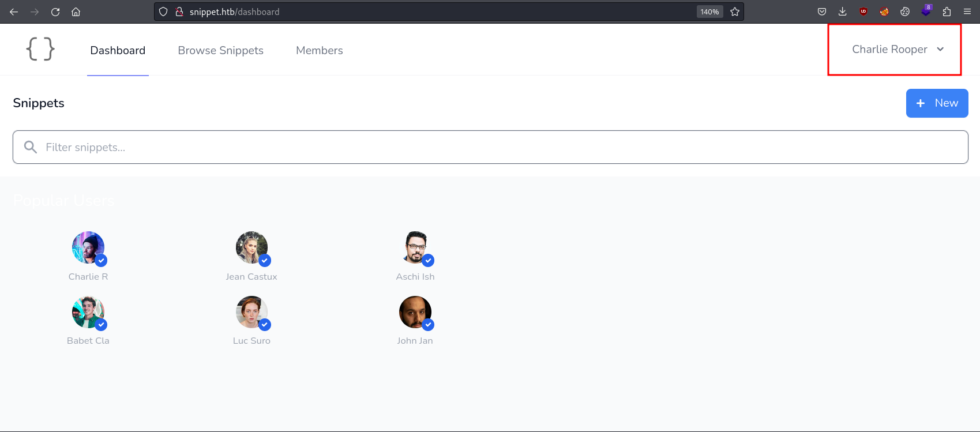
Task: Expand the Charlie Rooper user dropdown
Action: [898, 50]
